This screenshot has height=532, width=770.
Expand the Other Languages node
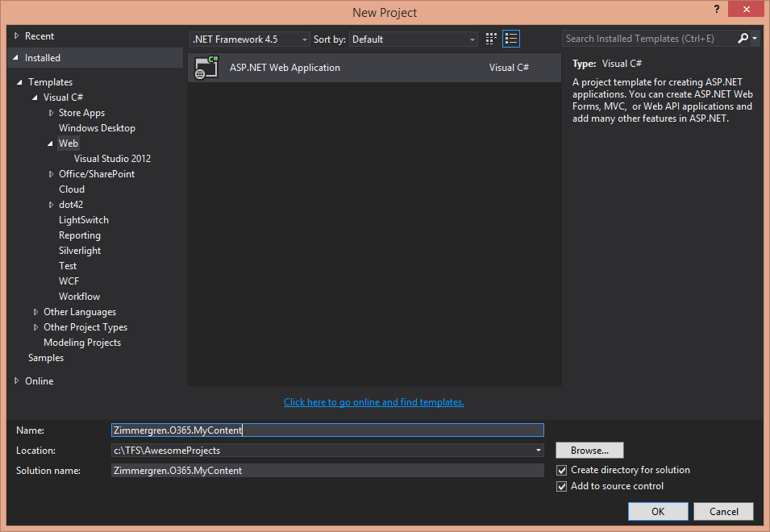[35, 312]
